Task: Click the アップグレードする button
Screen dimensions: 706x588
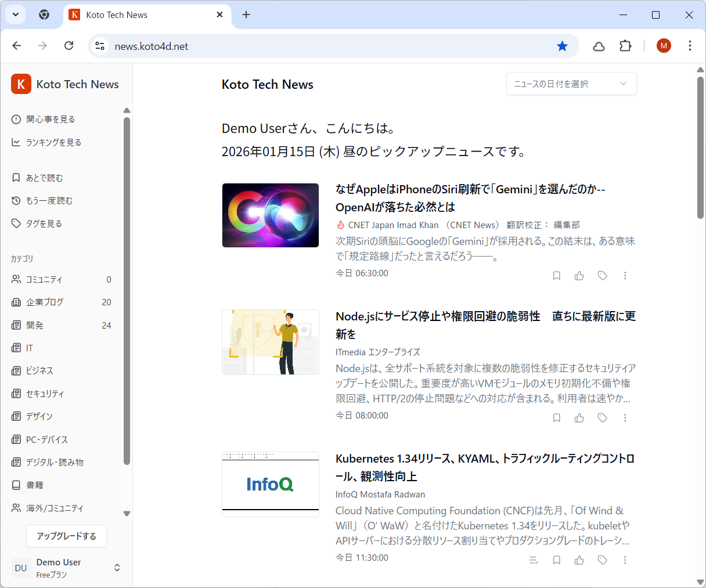Action: (x=66, y=536)
